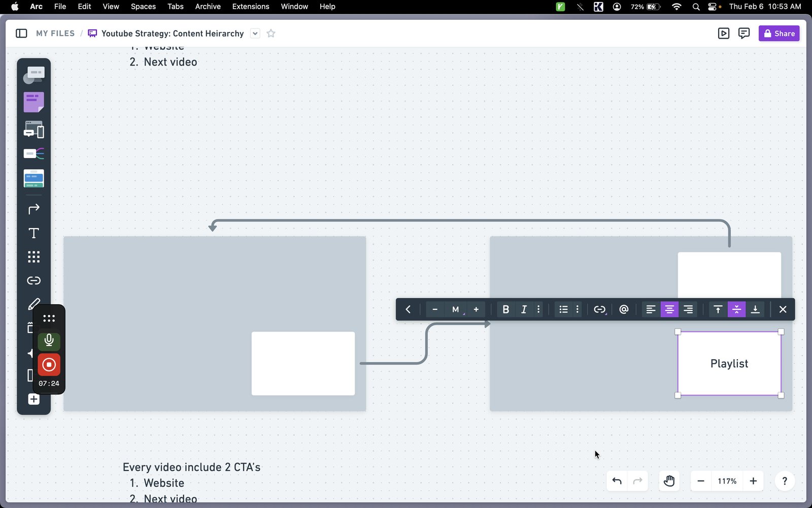Click the plus add-more tool button
Image resolution: width=812 pixels, height=508 pixels.
[x=34, y=399]
